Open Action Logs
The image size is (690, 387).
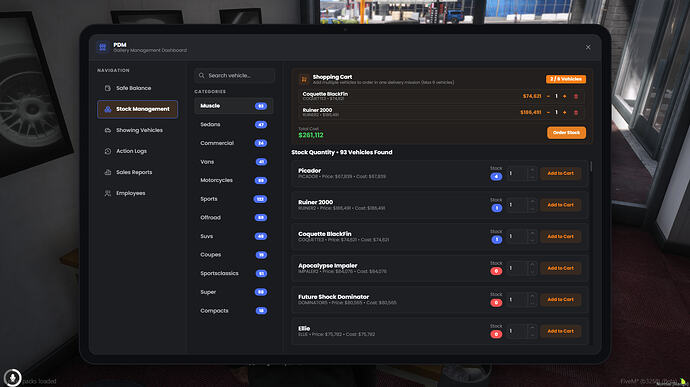click(x=137, y=151)
